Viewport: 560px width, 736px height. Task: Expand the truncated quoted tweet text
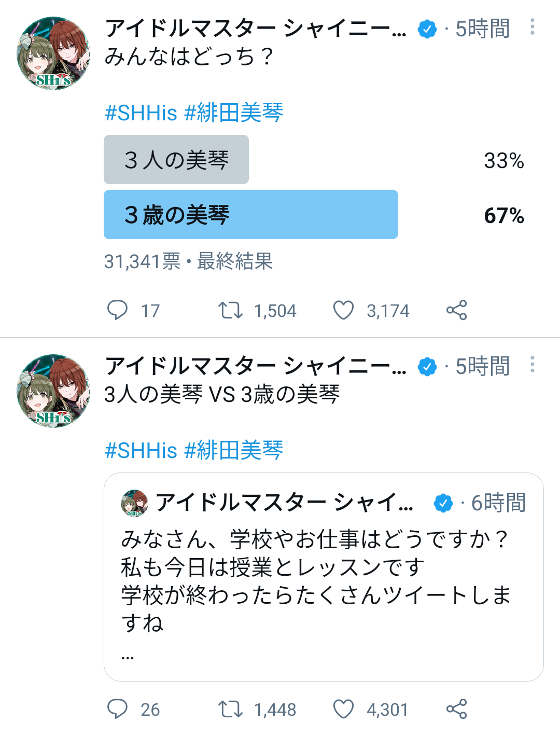coord(128,657)
